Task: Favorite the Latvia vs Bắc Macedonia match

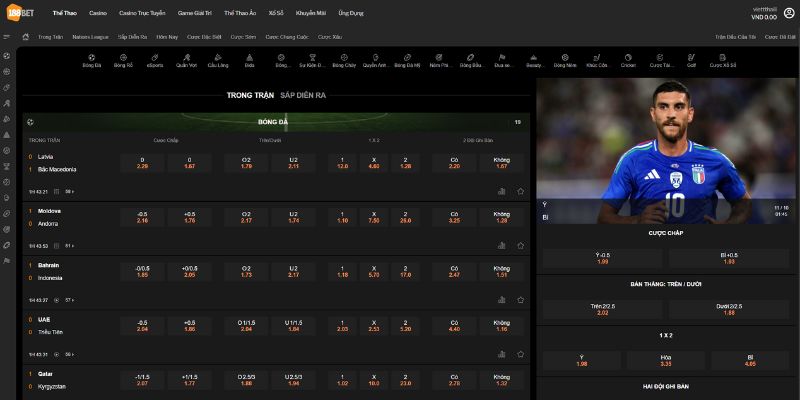Action: 520,190
